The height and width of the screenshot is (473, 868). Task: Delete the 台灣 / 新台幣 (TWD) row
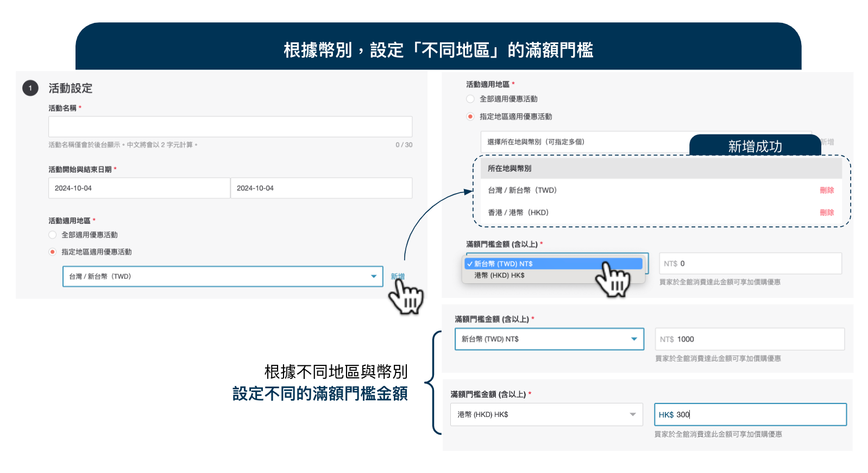tap(826, 190)
